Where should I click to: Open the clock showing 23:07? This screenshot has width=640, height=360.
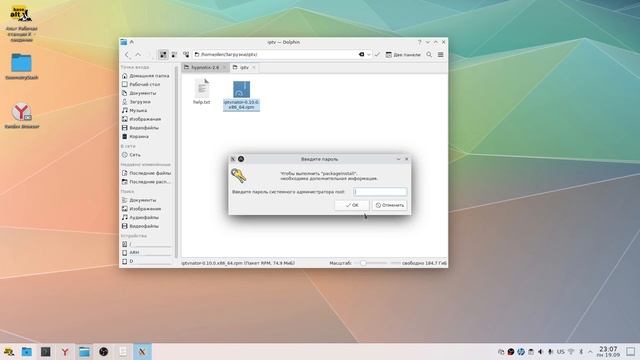click(608, 352)
